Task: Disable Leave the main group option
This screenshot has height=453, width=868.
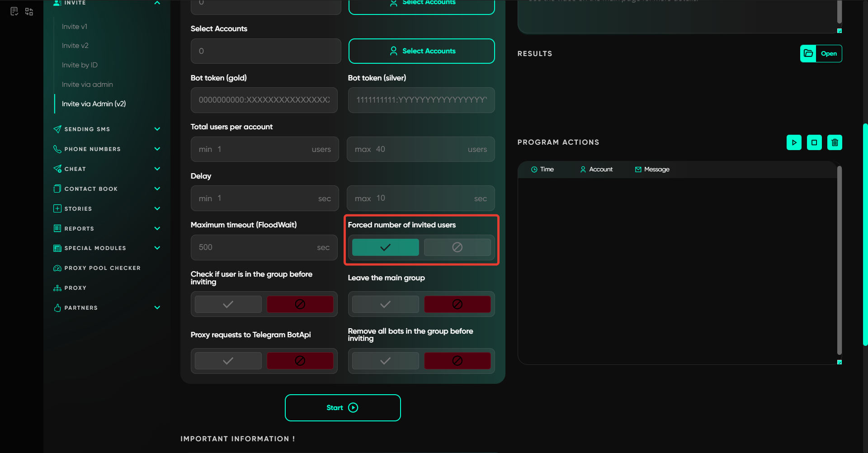Action: 457,304
